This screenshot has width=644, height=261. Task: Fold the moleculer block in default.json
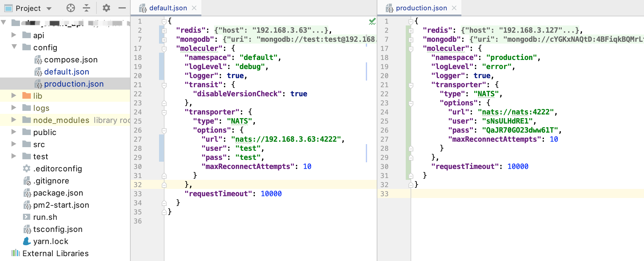[x=164, y=49]
